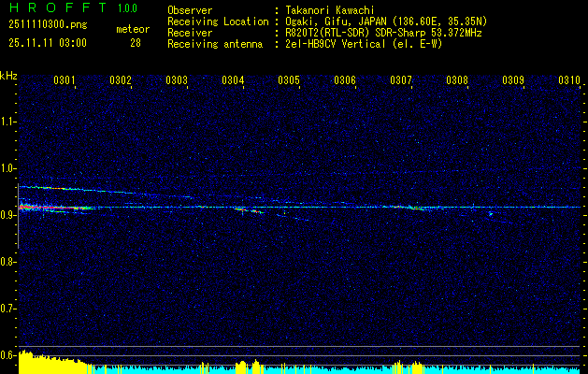
Task: Click the 0.6 frequency axis label
Action: 8,354
